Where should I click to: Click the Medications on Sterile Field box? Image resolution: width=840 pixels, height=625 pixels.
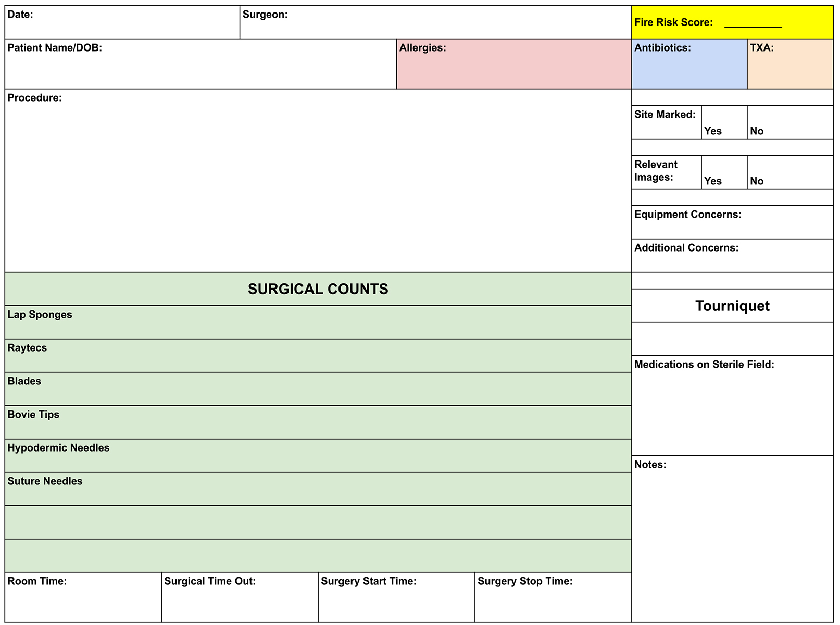coord(733,406)
